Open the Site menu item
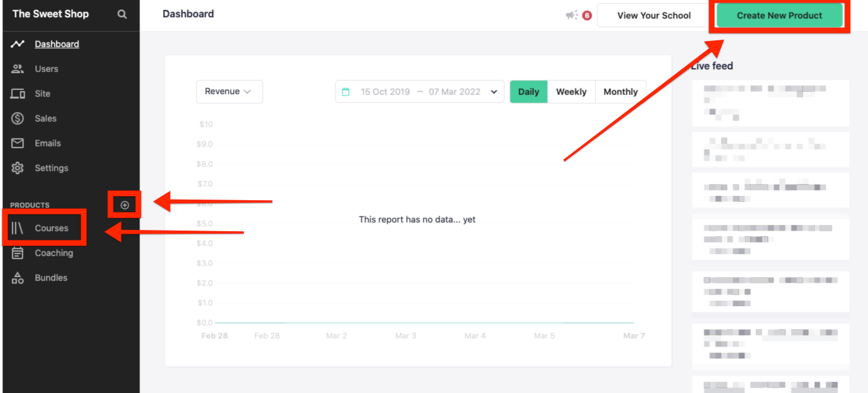This screenshot has height=393, width=868. (x=43, y=94)
